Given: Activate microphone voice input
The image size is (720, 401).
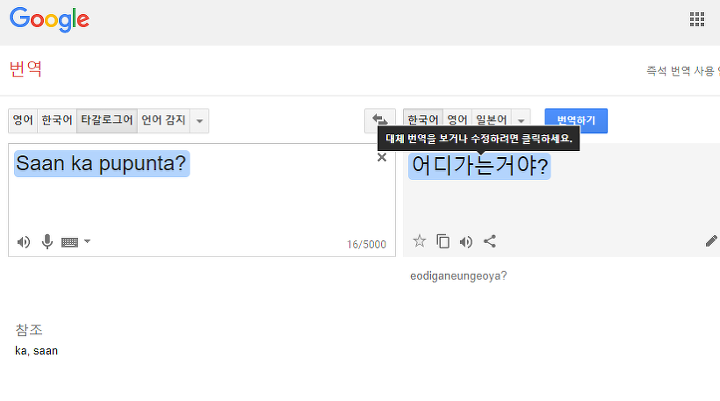Looking at the screenshot, I should (47, 242).
